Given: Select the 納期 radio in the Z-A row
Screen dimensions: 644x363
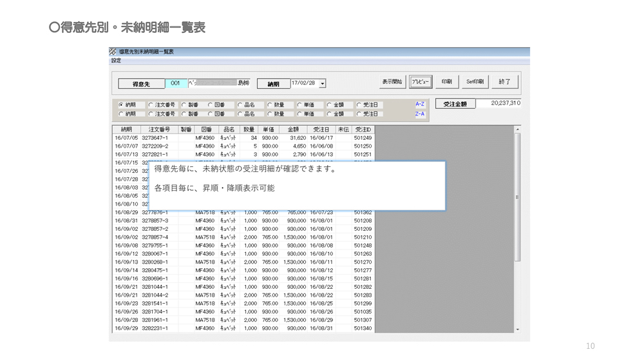Looking at the screenshot, I should (121, 114).
